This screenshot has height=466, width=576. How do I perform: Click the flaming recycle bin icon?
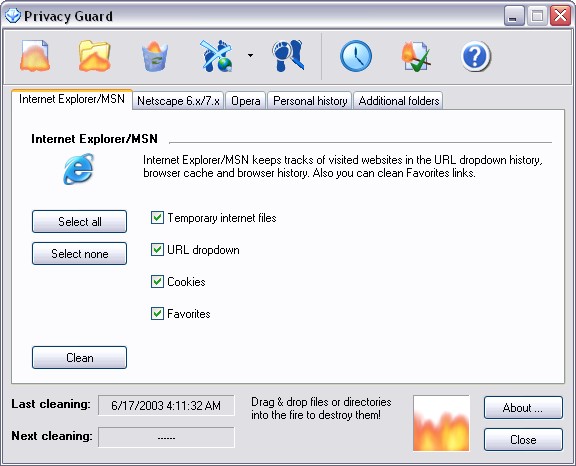point(155,56)
